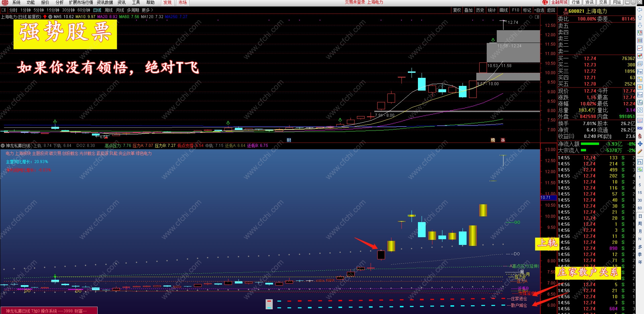The width and height of the screenshot is (644, 314).
Task: Click the 返回 toolbar button
Action: [x=551, y=10]
